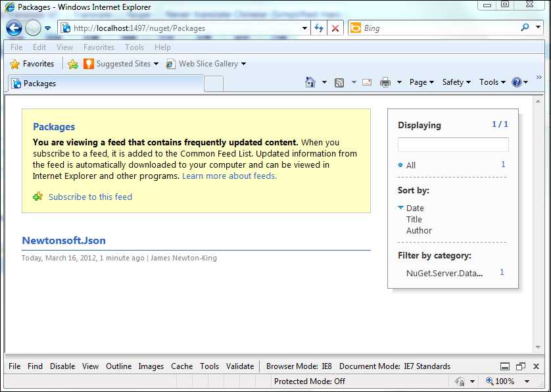
Task: Open a new blank tab
Action: 213,84
